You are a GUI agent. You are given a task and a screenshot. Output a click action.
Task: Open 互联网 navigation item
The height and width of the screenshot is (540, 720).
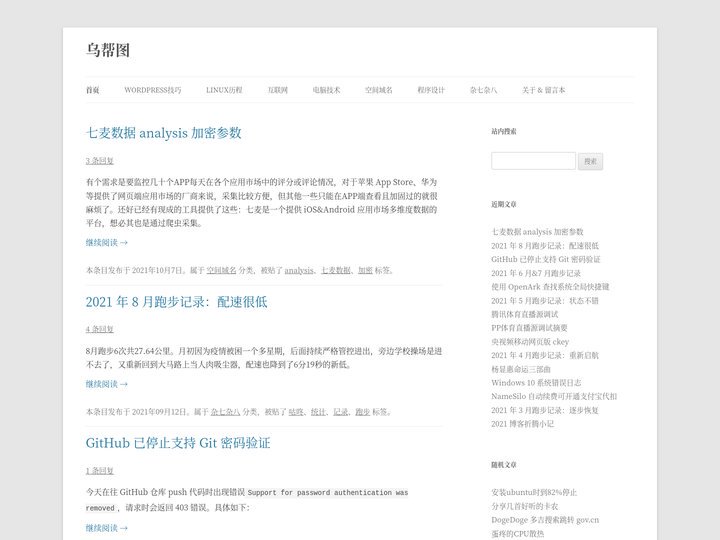(277, 90)
